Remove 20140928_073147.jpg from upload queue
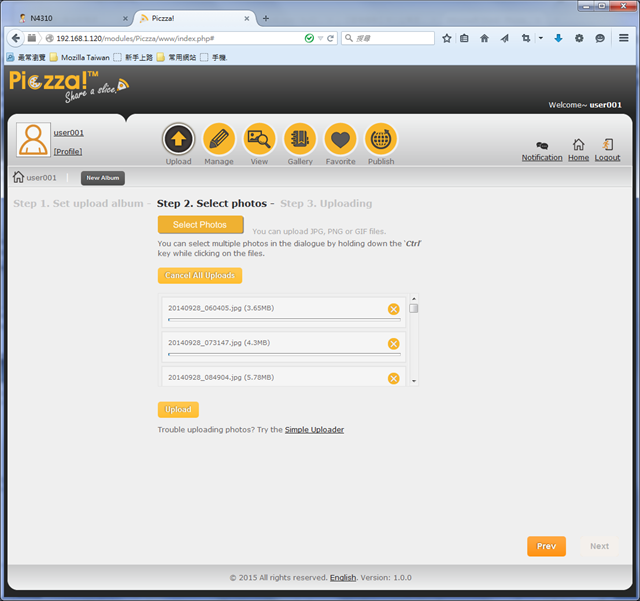This screenshot has width=640, height=601. (x=393, y=344)
